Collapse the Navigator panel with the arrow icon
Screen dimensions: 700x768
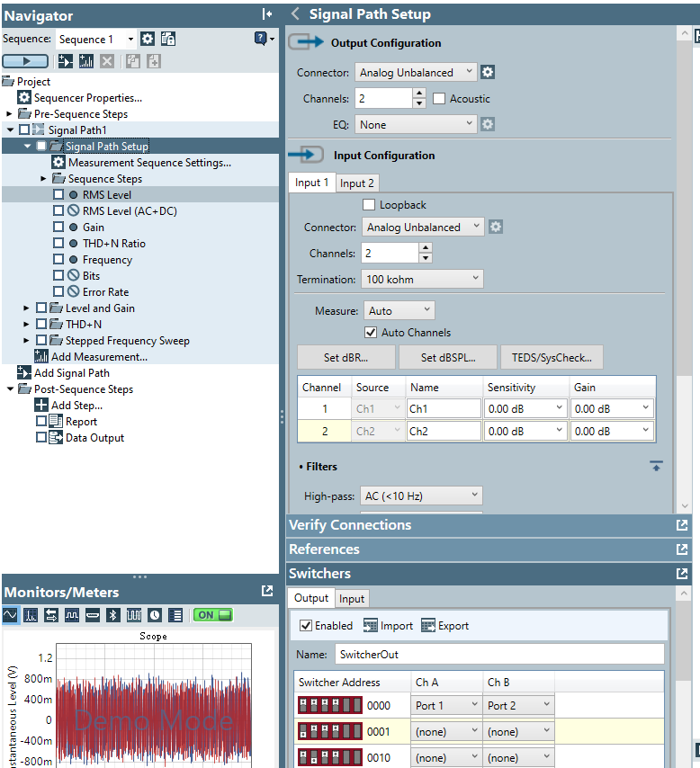click(x=267, y=14)
